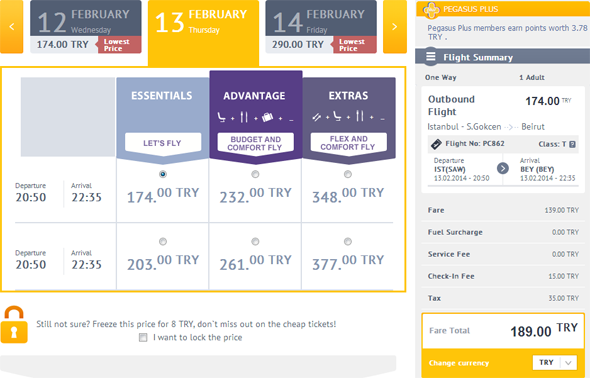
Task: Click the orange padlock price freeze icon
Action: (14, 325)
